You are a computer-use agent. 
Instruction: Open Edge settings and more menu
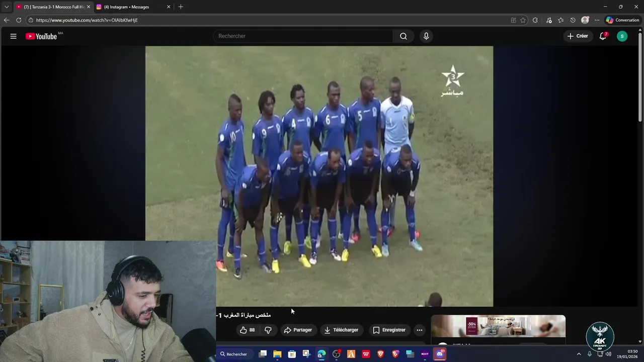click(597, 20)
